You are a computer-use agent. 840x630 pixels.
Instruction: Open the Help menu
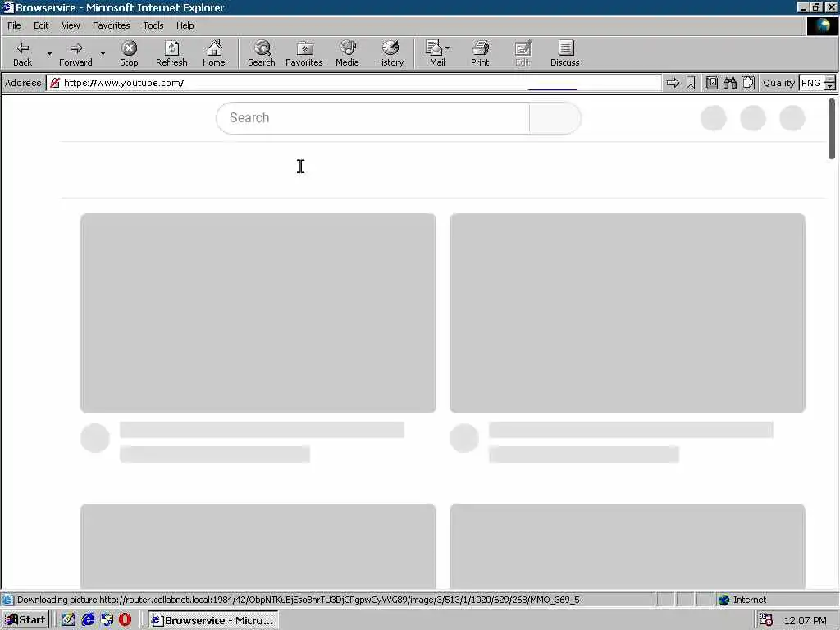(x=185, y=25)
